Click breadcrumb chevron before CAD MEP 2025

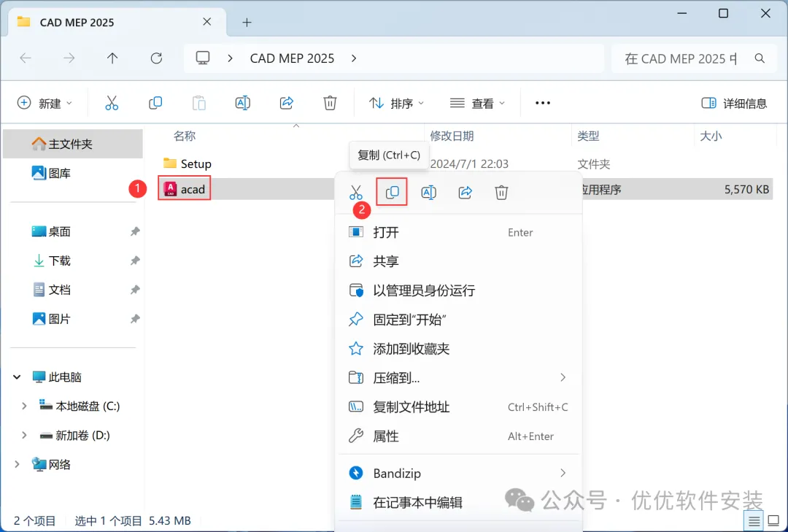(230, 58)
